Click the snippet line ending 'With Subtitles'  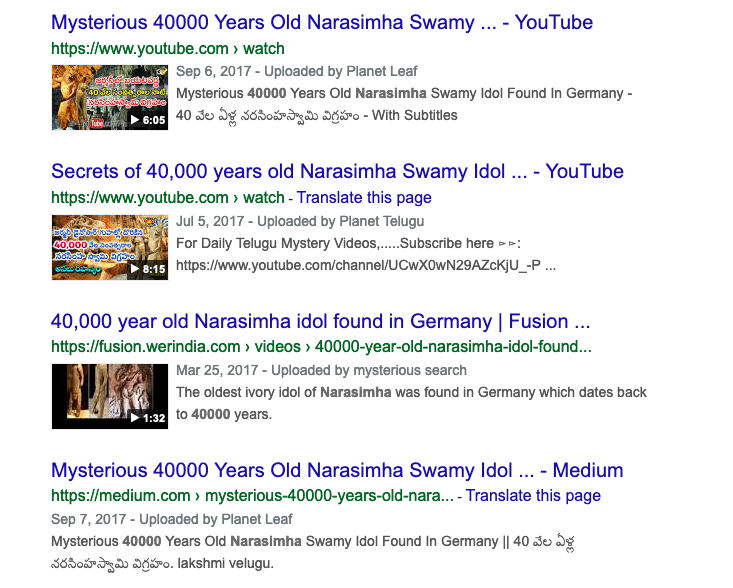coord(317,115)
